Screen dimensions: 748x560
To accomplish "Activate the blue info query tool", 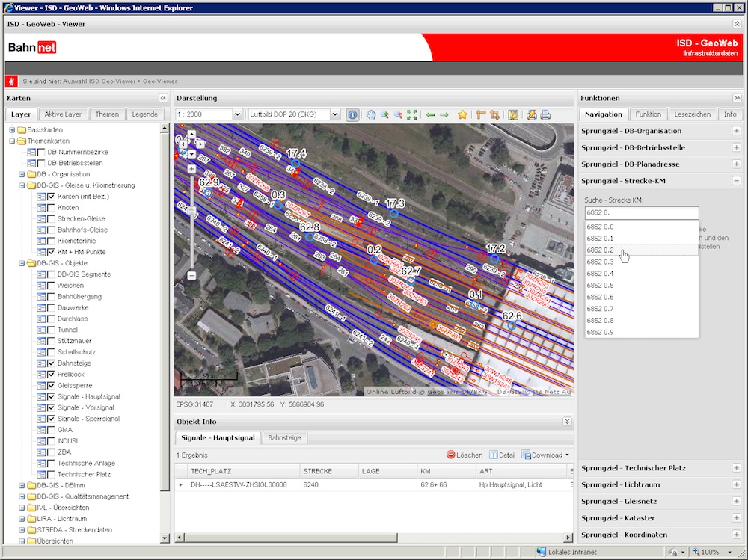I will tap(352, 114).
